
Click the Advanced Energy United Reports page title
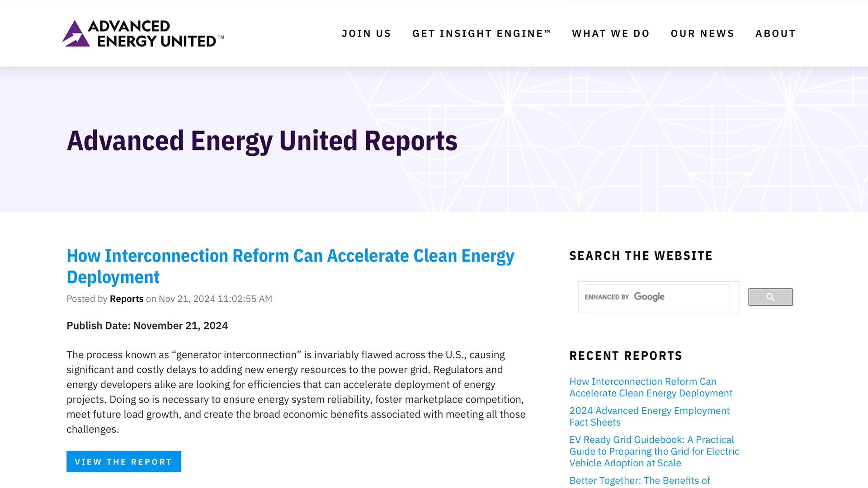[x=262, y=141]
